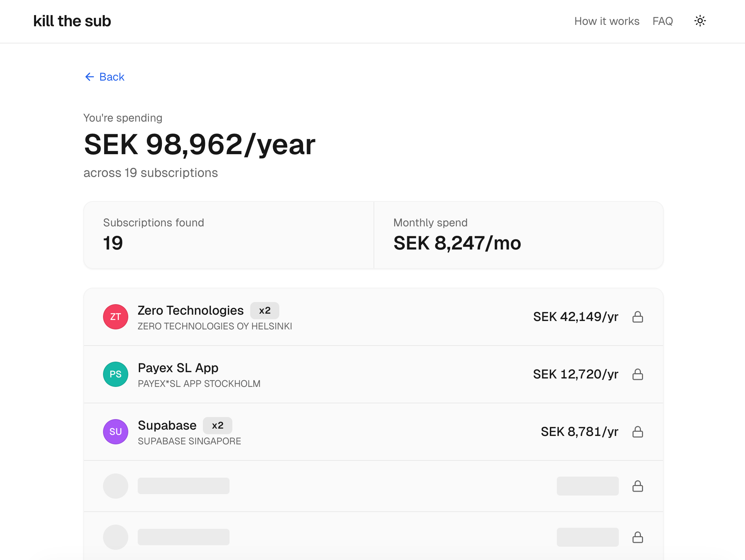
Task: Click lock icon on second blurred placeholder row
Action: pos(637,537)
